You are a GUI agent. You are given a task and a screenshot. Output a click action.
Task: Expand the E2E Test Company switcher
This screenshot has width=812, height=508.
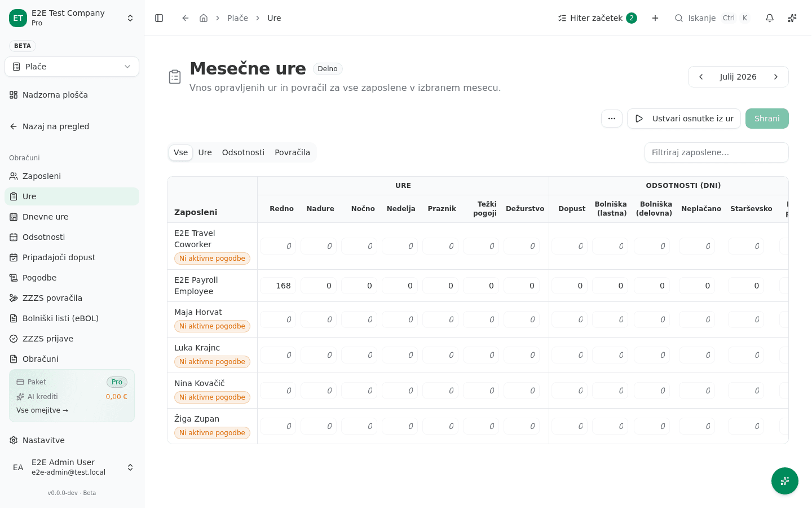tap(72, 18)
